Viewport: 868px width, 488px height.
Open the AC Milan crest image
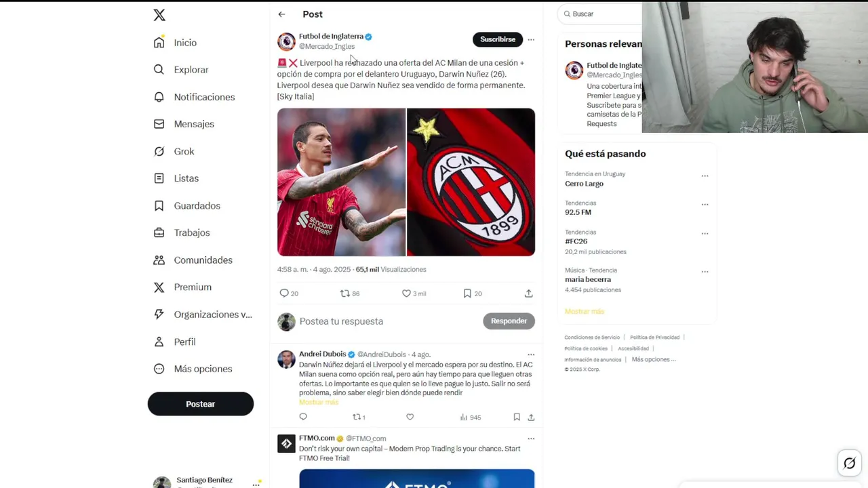pos(471,182)
